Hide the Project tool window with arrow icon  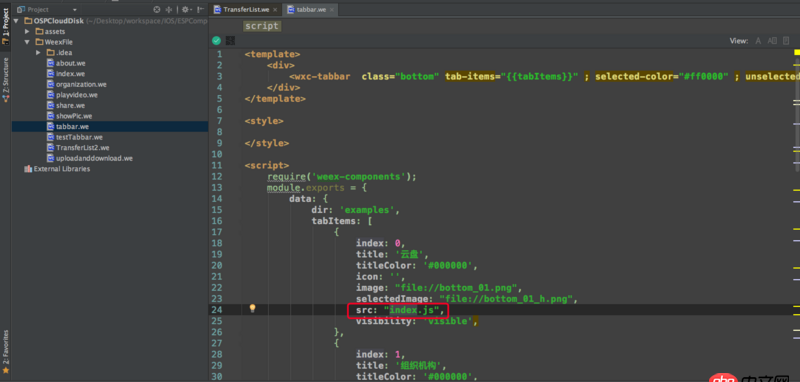(x=201, y=10)
